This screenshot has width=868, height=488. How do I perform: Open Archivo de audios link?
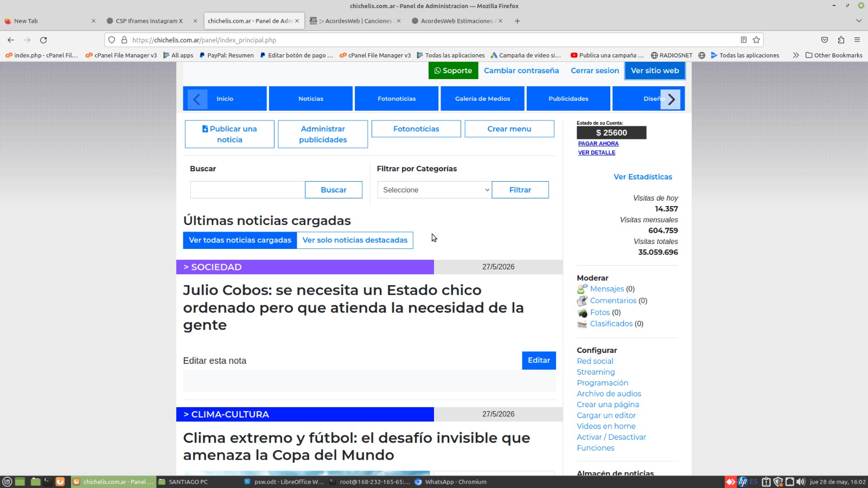click(x=609, y=394)
